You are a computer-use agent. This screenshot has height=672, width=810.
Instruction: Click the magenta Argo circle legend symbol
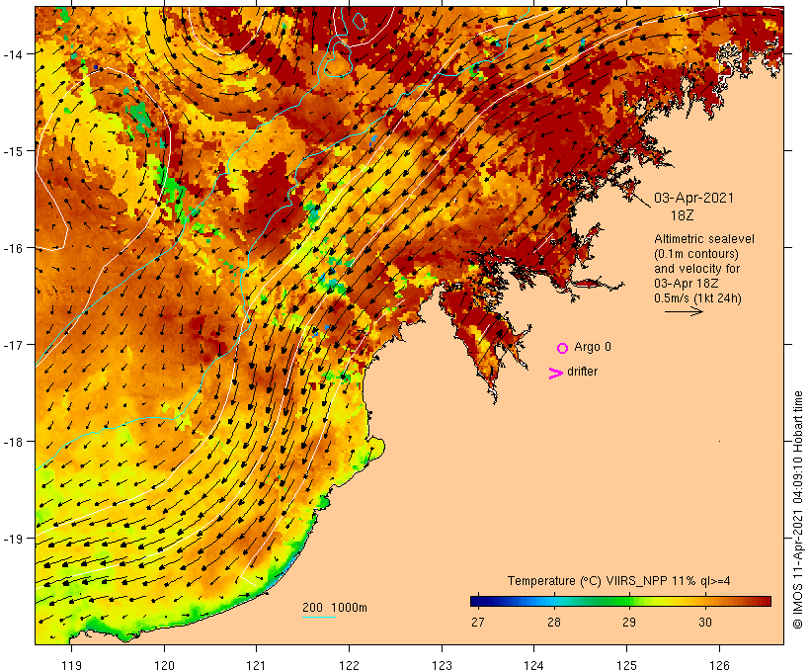[x=563, y=349]
